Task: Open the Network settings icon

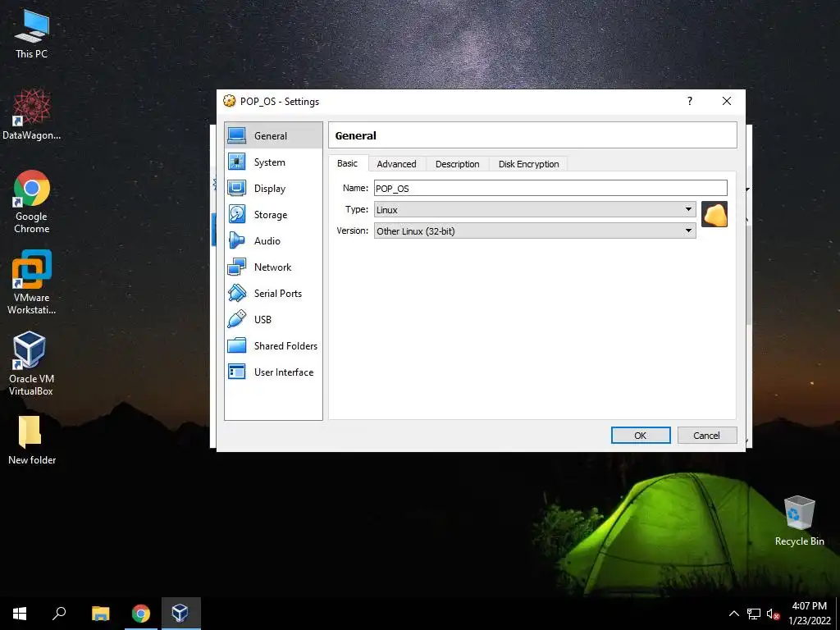Action: click(236, 267)
